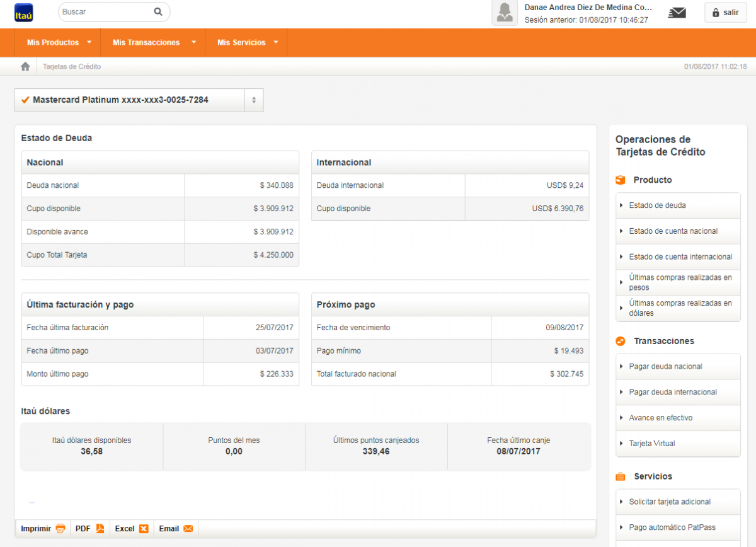Image resolution: width=756 pixels, height=547 pixels.
Task: Click the Servicios briefcase icon
Action: [x=621, y=476]
